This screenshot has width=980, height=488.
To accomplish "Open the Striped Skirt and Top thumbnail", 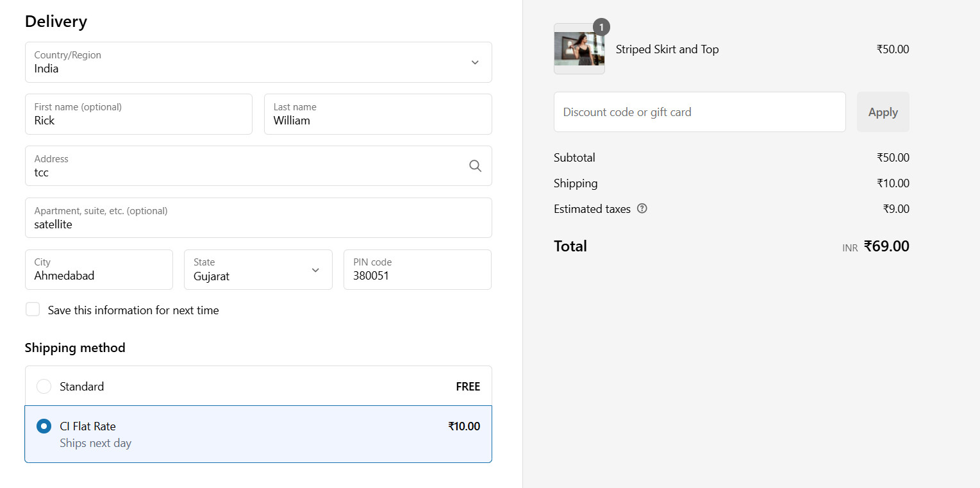I will (579, 49).
